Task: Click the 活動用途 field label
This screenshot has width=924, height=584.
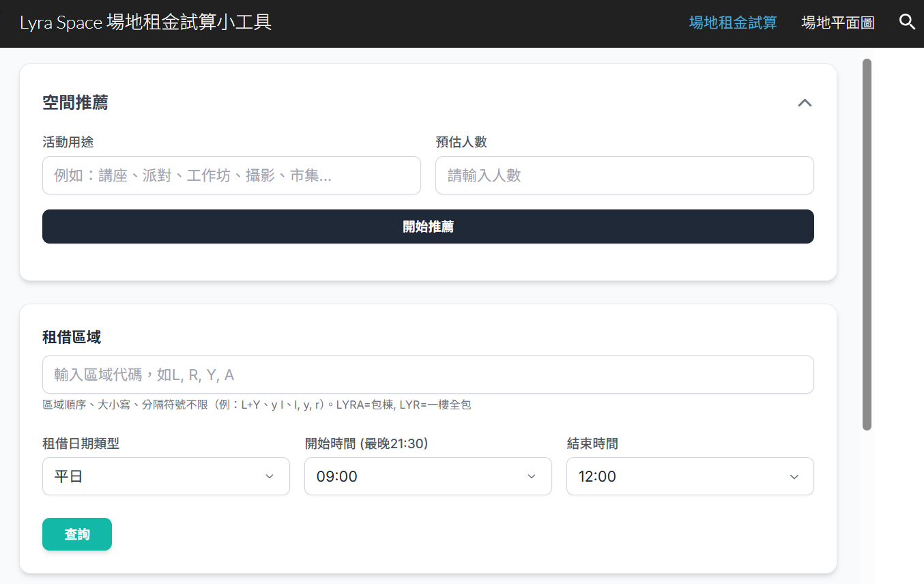Action: point(68,142)
